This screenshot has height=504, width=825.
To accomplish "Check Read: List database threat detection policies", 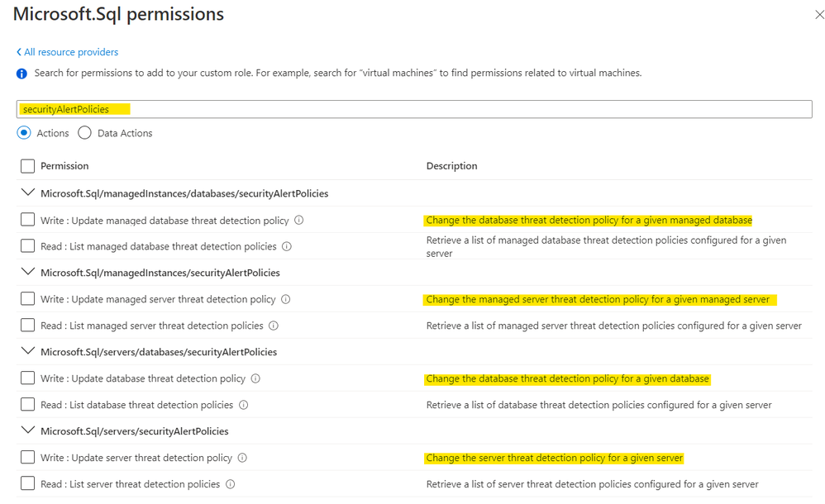I will coord(28,404).
